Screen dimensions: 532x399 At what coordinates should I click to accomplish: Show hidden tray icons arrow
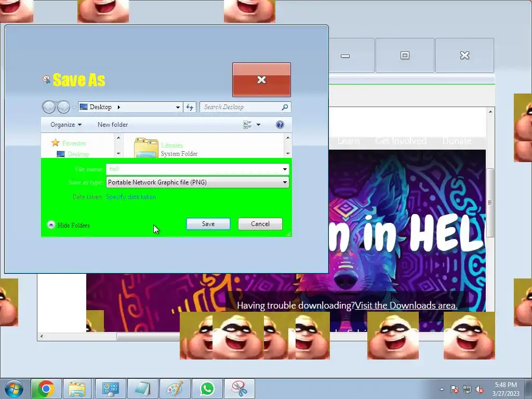click(442, 389)
